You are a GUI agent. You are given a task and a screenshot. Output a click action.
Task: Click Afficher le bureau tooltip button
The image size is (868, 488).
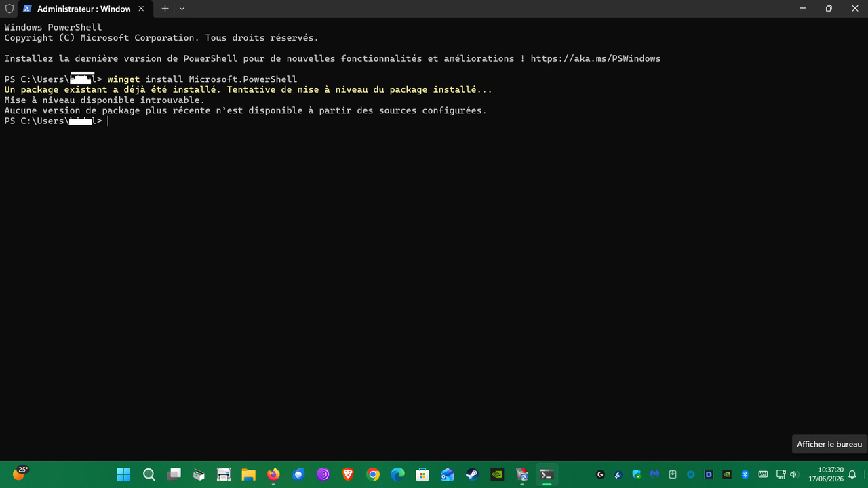click(829, 444)
